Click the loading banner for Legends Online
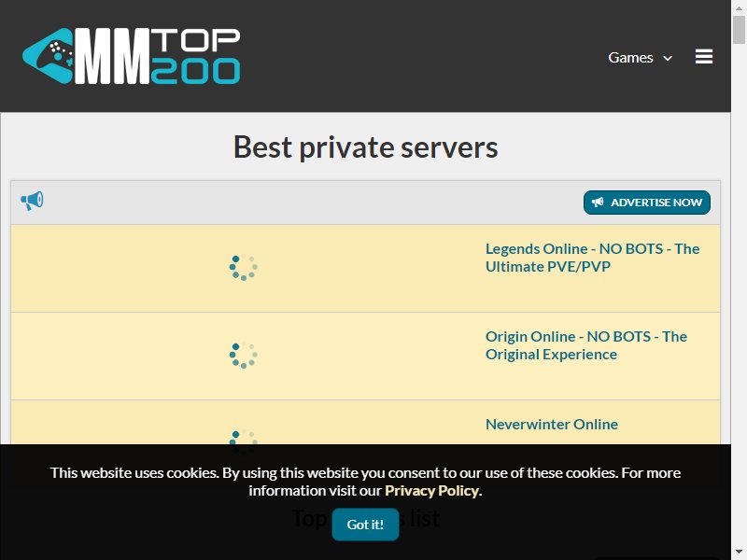The image size is (747, 560). pyautogui.click(x=244, y=267)
